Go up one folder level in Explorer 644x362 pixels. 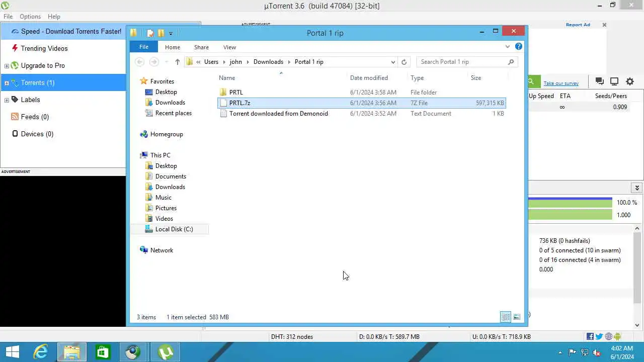click(x=177, y=62)
